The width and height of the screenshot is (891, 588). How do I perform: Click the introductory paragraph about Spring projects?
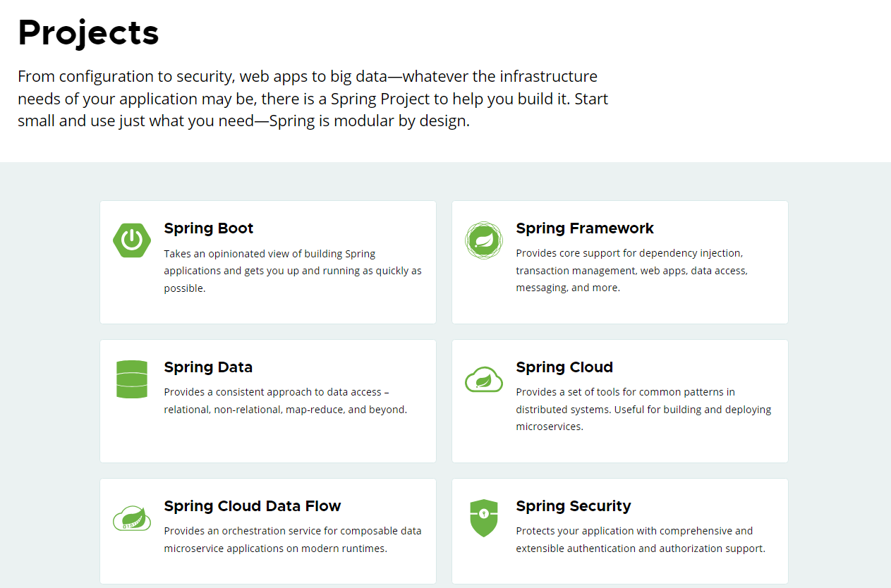click(x=313, y=99)
